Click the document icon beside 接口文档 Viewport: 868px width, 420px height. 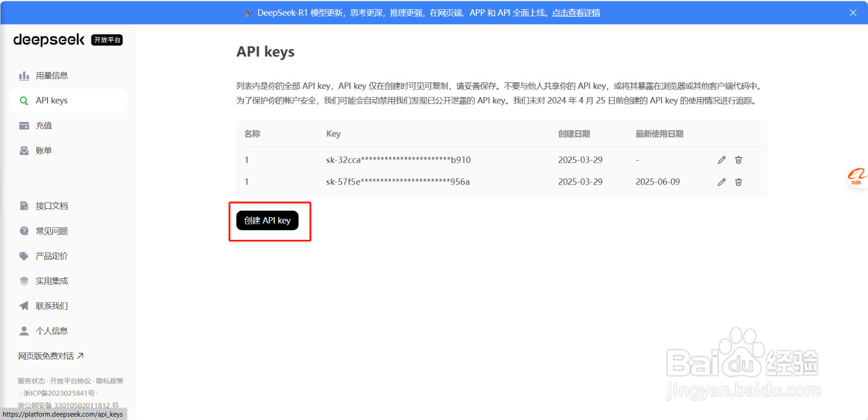tap(24, 206)
